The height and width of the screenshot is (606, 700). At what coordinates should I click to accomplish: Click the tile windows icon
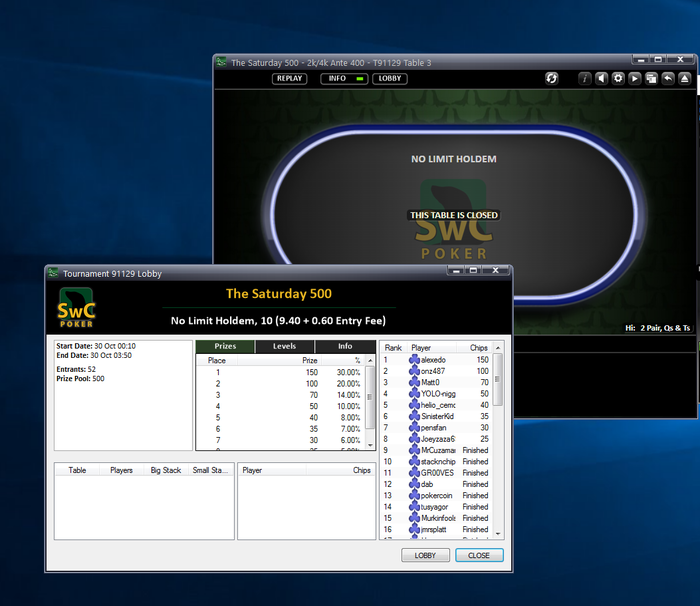651,79
